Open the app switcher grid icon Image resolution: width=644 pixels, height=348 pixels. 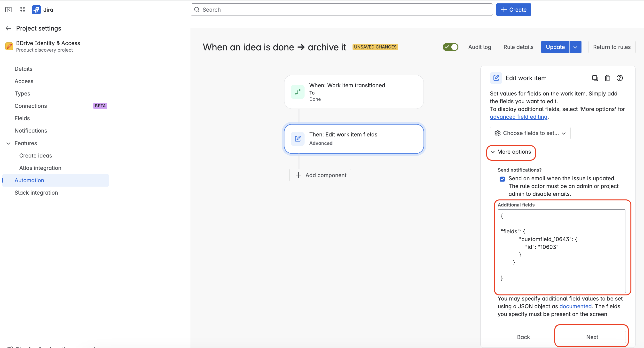(22, 9)
